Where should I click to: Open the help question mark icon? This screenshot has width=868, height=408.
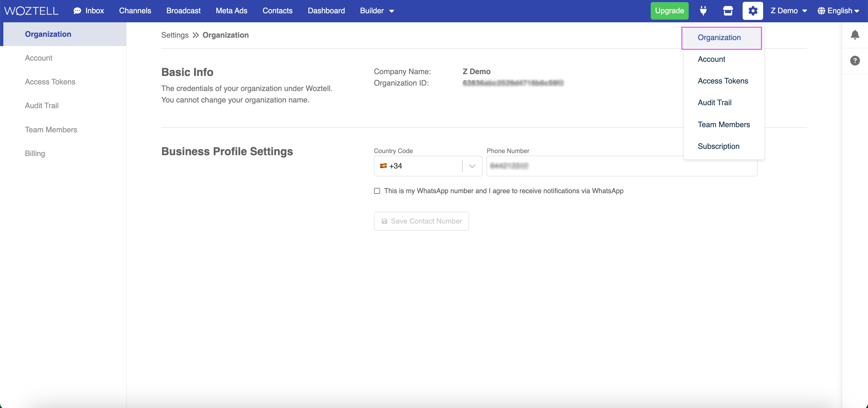pos(855,61)
